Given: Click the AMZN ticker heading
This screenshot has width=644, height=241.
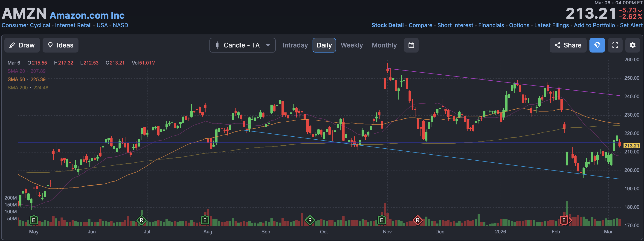Looking at the screenshot, I should [24, 14].
